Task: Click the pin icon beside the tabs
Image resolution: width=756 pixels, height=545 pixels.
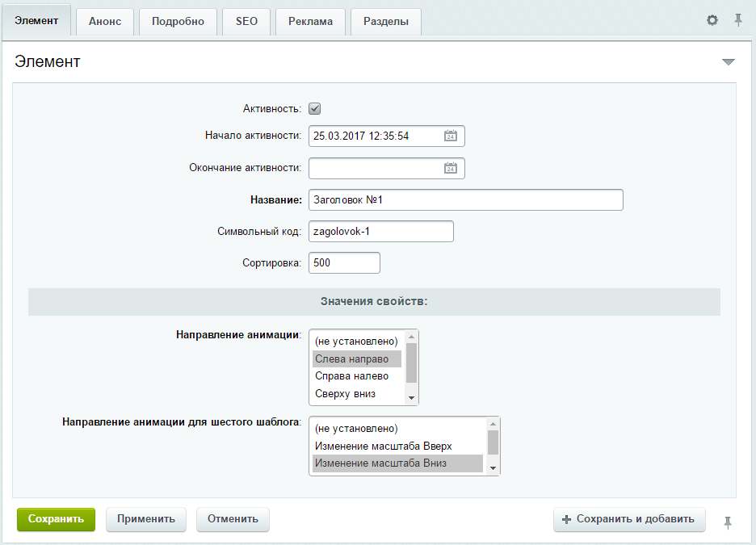Action: (737, 20)
